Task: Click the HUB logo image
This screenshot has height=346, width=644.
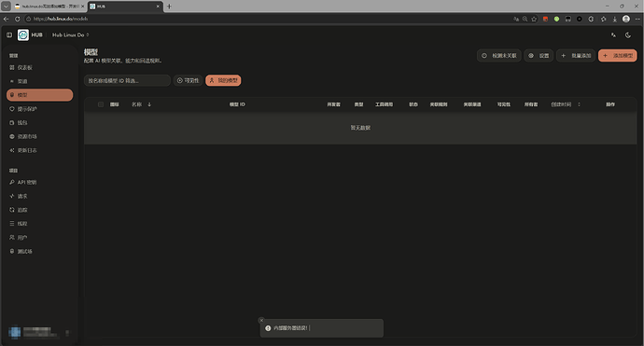Action: (x=23, y=35)
